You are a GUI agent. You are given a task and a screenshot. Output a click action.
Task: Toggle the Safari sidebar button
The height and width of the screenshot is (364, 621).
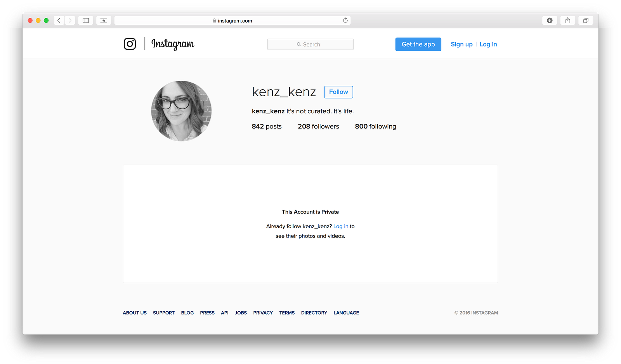tap(86, 21)
